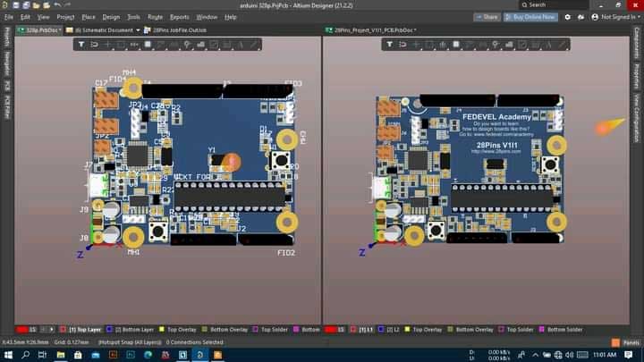Image resolution: width=644 pixels, height=362 pixels.
Task: Click the Share button
Action: 487,16
